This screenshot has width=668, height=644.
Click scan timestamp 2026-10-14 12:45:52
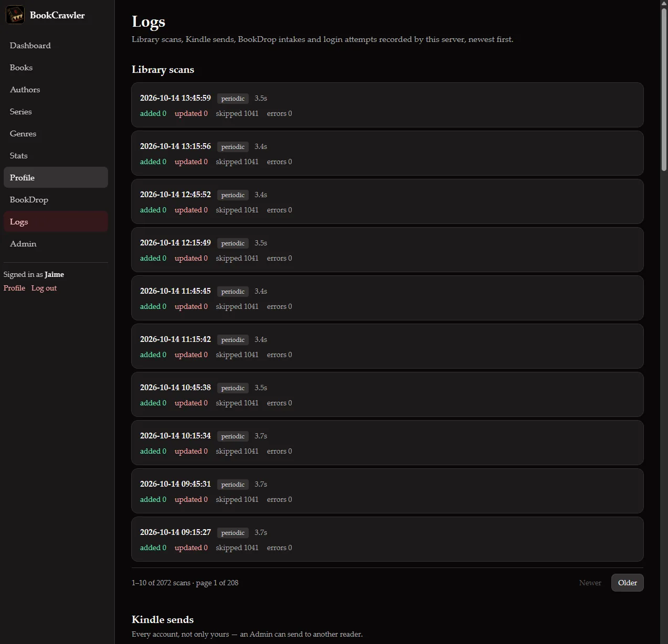[175, 195]
